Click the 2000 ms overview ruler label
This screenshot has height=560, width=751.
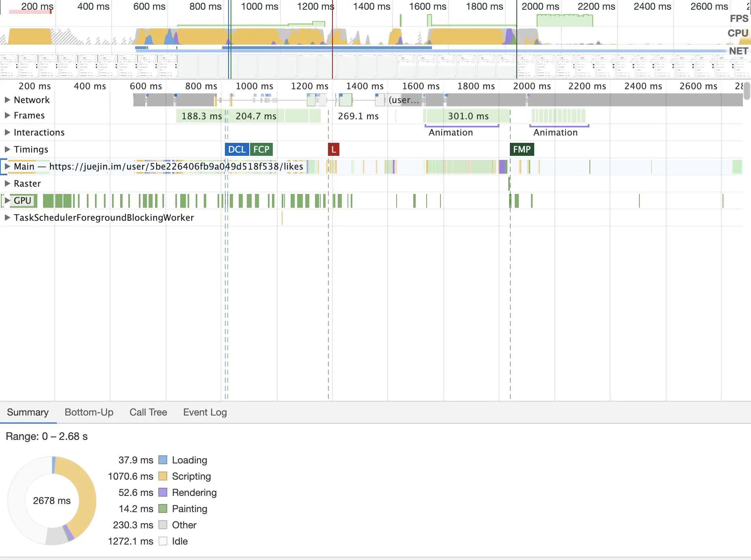pyautogui.click(x=540, y=6)
